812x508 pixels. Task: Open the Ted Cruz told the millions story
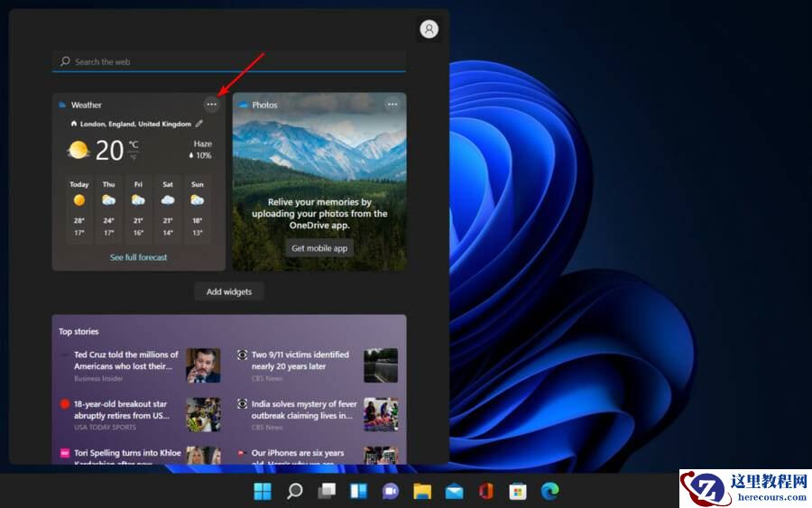click(x=125, y=360)
